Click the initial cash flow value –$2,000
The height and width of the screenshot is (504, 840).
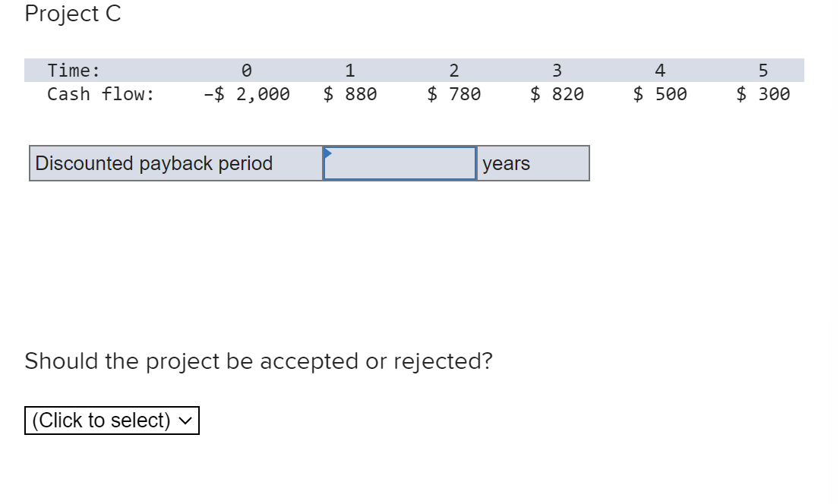(246, 93)
